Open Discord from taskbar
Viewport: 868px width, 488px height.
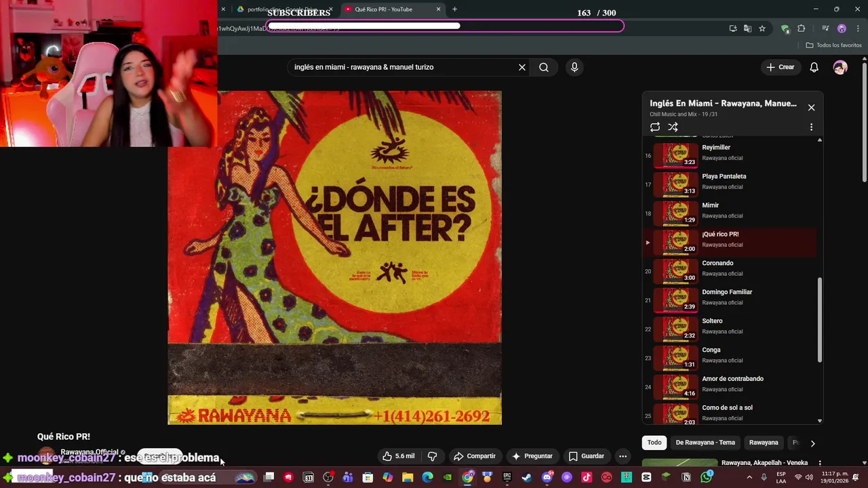tap(547, 478)
